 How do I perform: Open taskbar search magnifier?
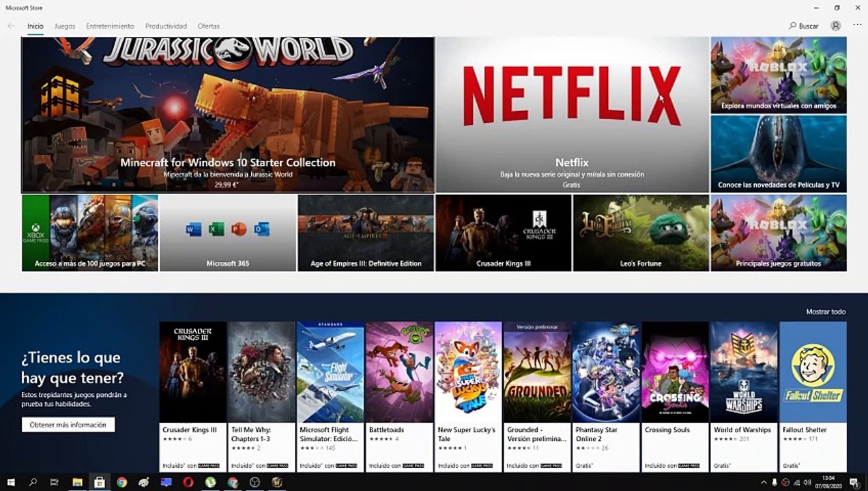click(x=33, y=482)
